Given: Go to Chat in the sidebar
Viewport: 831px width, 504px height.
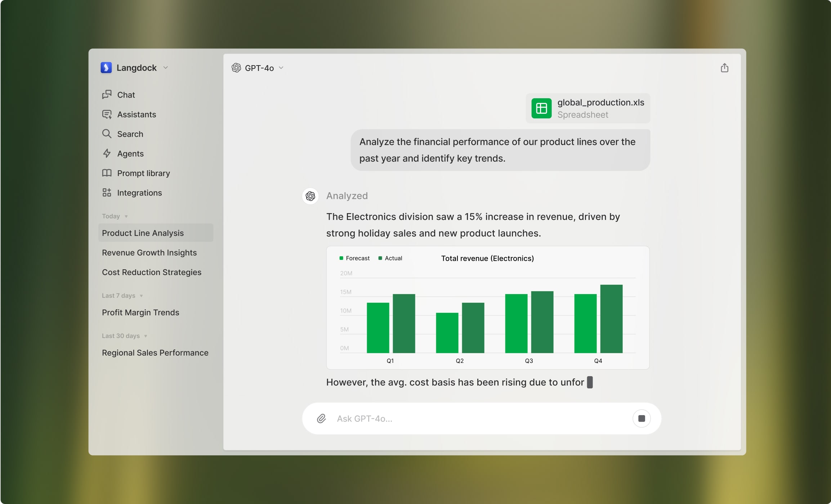Looking at the screenshot, I should click(x=126, y=95).
